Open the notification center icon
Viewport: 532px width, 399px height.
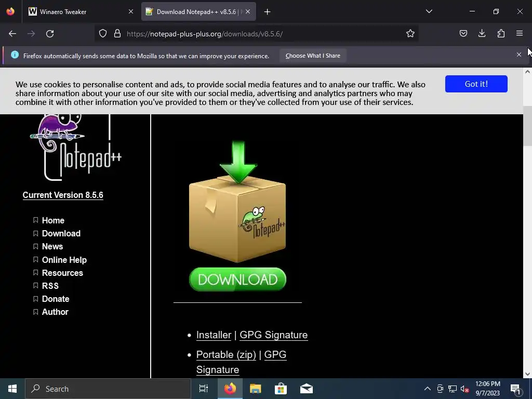[x=515, y=389]
